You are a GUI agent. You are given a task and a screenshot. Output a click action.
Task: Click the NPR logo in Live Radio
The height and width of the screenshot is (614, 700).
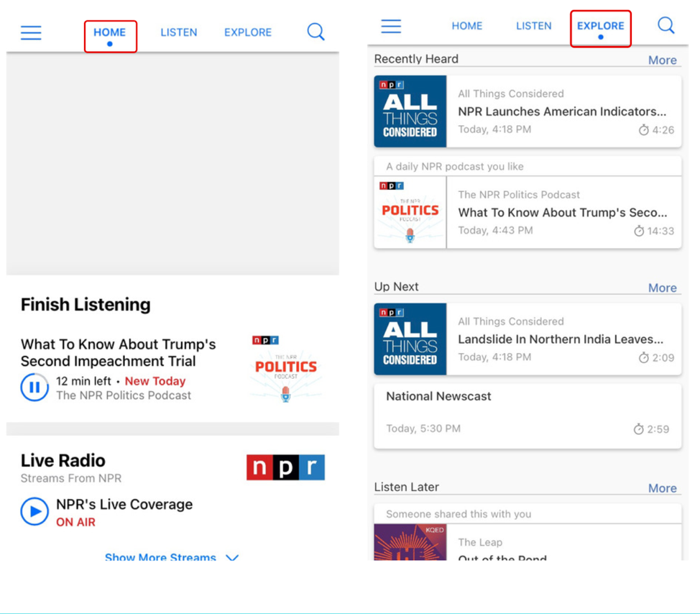pos(286,467)
